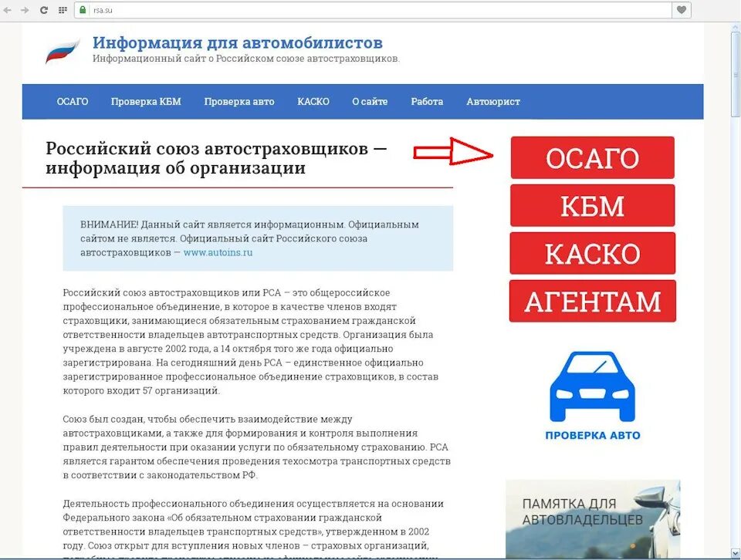Go back with the browser back arrow
This screenshot has width=741, height=560.
click(x=8, y=10)
